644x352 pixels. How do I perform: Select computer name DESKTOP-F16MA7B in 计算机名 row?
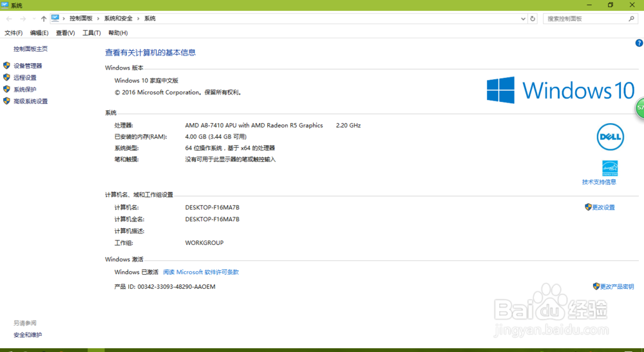click(x=212, y=208)
